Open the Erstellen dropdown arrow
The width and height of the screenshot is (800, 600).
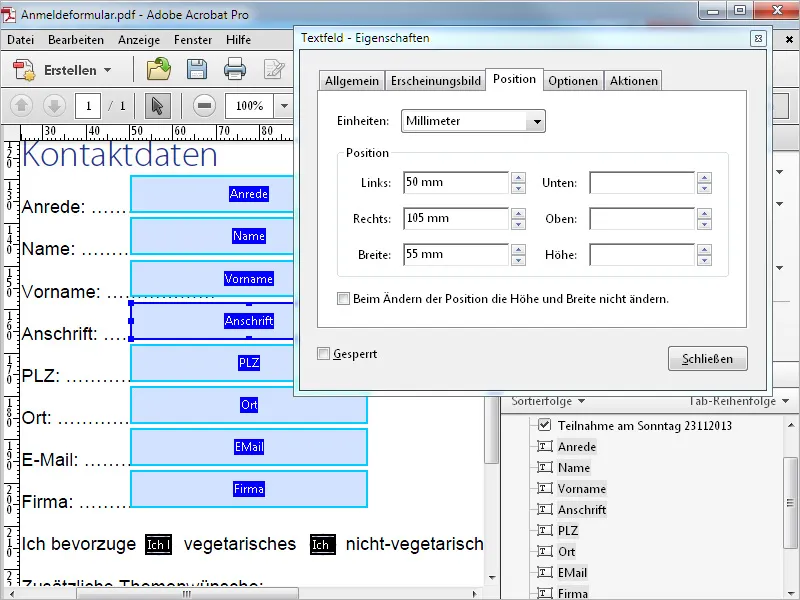coord(108,70)
